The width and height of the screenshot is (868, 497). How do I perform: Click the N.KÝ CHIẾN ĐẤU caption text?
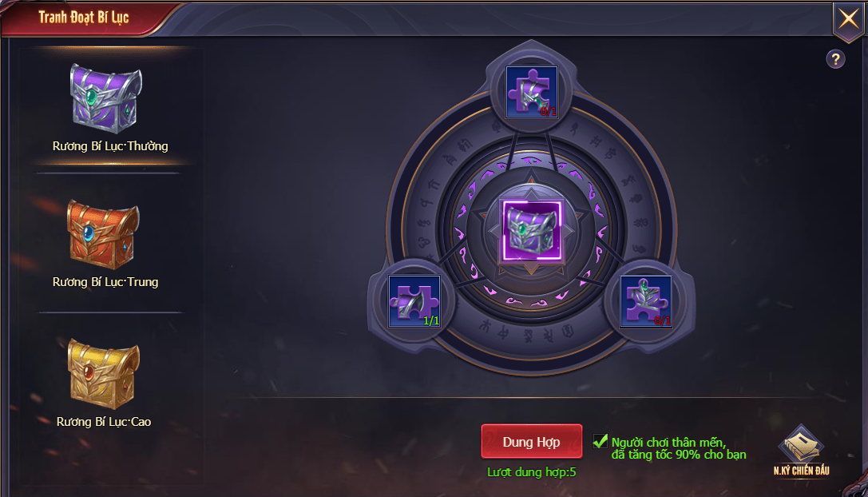(801, 471)
